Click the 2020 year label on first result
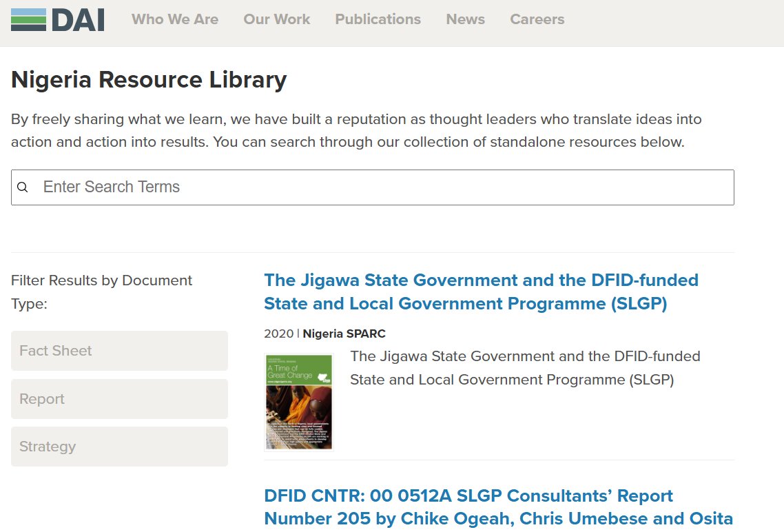The width and height of the screenshot is (784, 532). [x=278, y=334]
